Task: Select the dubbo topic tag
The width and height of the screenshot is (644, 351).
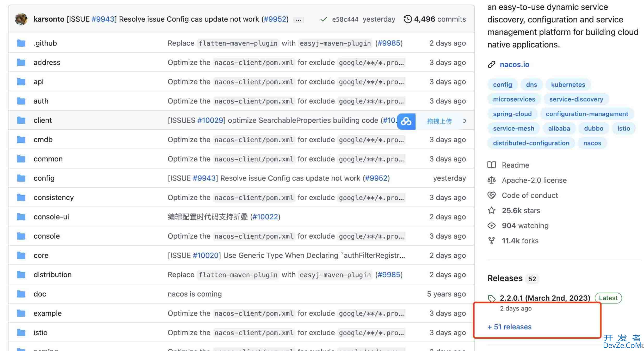Action: click(x=593, y=128)
